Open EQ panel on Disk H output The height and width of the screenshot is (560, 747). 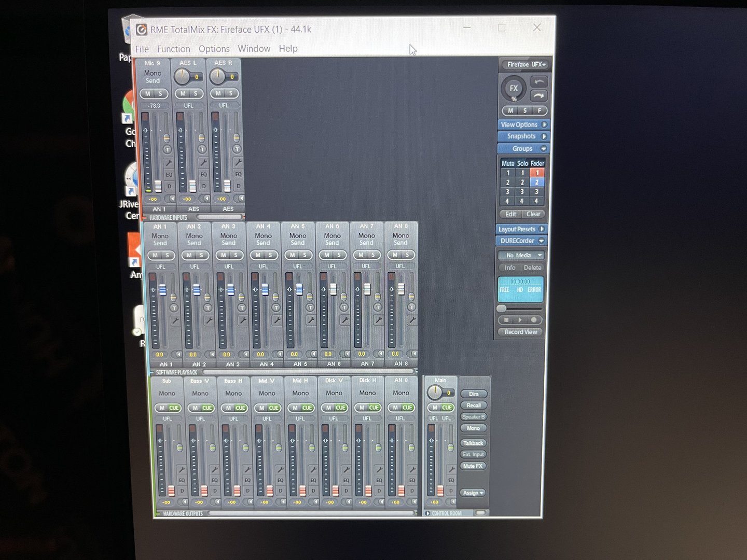pyautogui.click(x=379, y=480)
